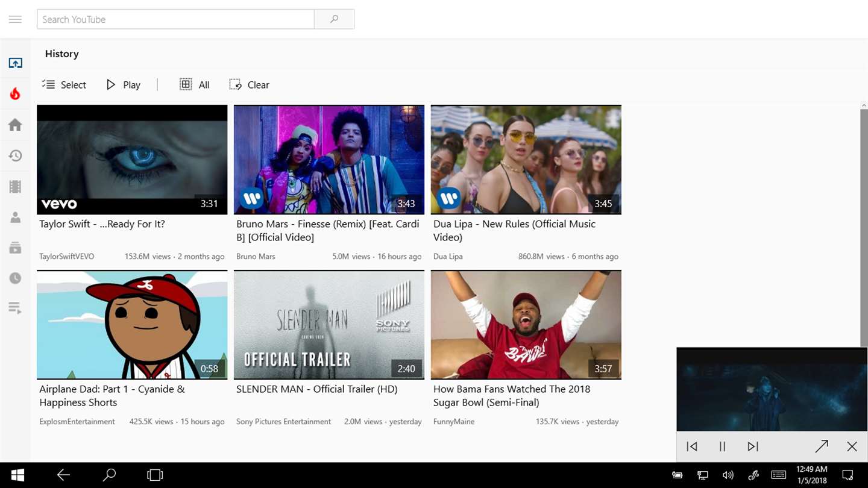This screenshot has width=868, height=488.
Task: Open Watch Later via the solid clock icon
Action: coord(15,278)
